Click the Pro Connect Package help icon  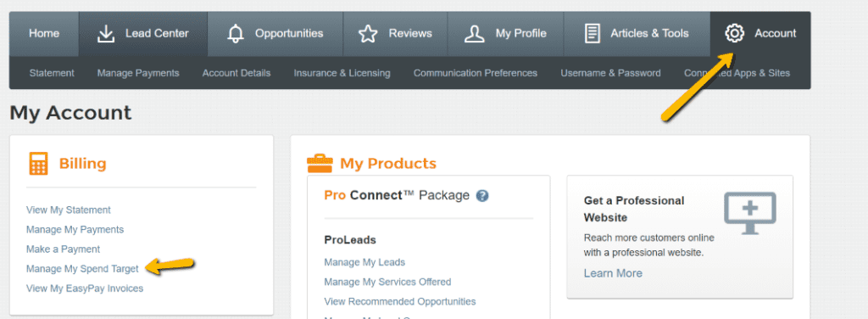pyautogui.click(x=482, y=195)
